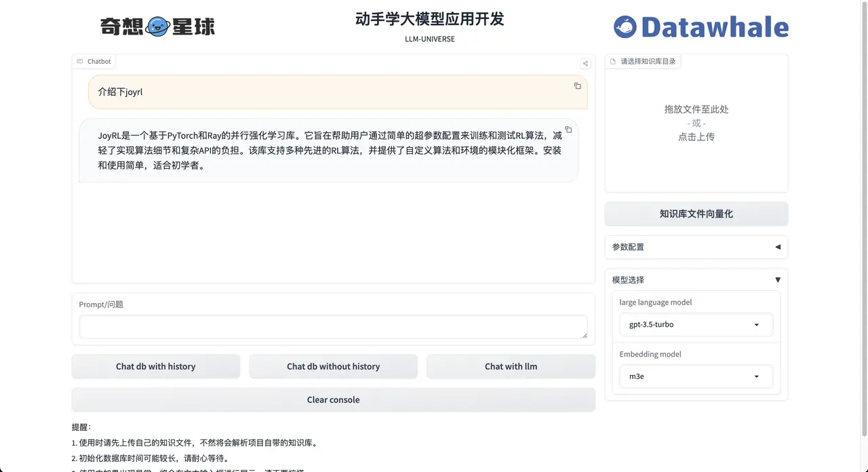The width and height of the screenshot is (868, 472).
Task: Copy the JoyRL answer text
Action: pyautogui.click(x=568, y=129)
